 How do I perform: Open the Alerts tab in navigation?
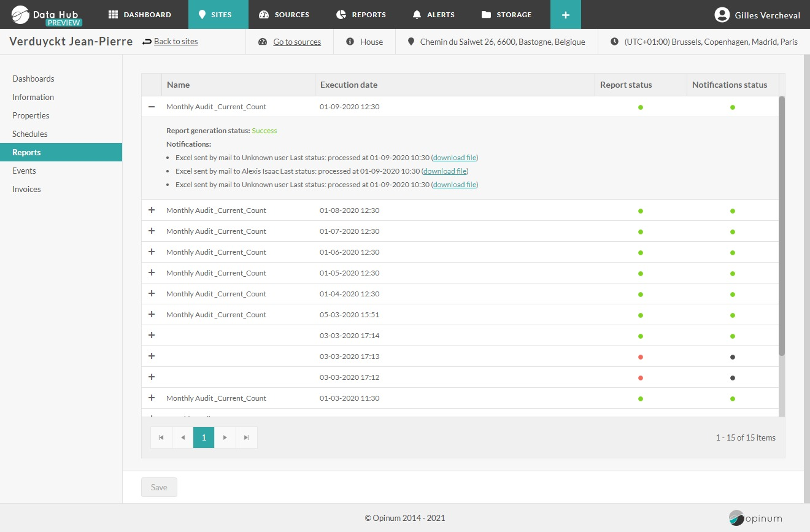point(434,15)
